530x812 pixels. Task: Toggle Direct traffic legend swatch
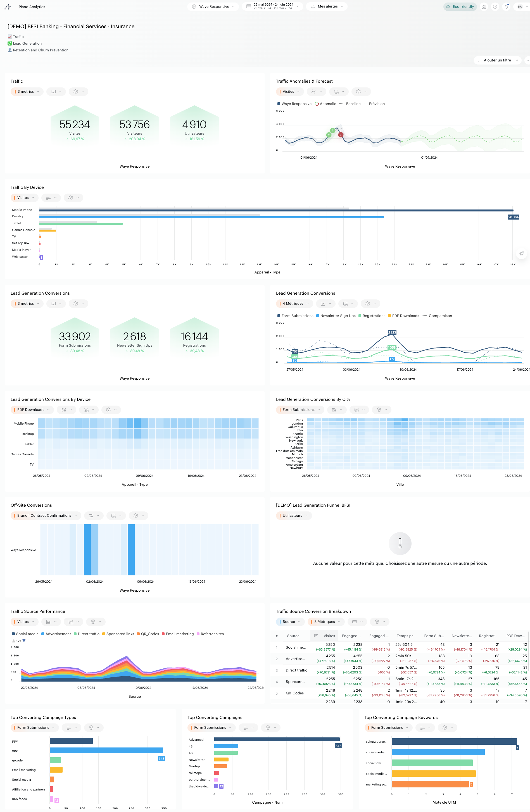pos(75,634)
